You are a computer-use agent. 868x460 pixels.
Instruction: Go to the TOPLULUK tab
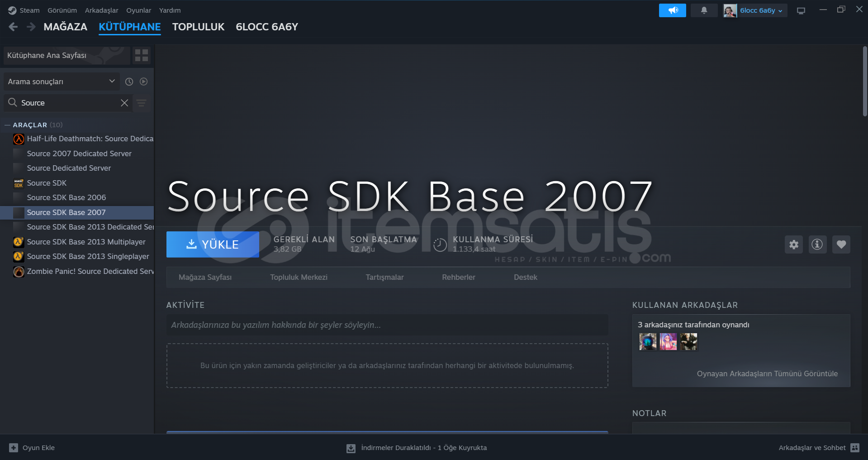pyautogui.click(x=198, y=27)
